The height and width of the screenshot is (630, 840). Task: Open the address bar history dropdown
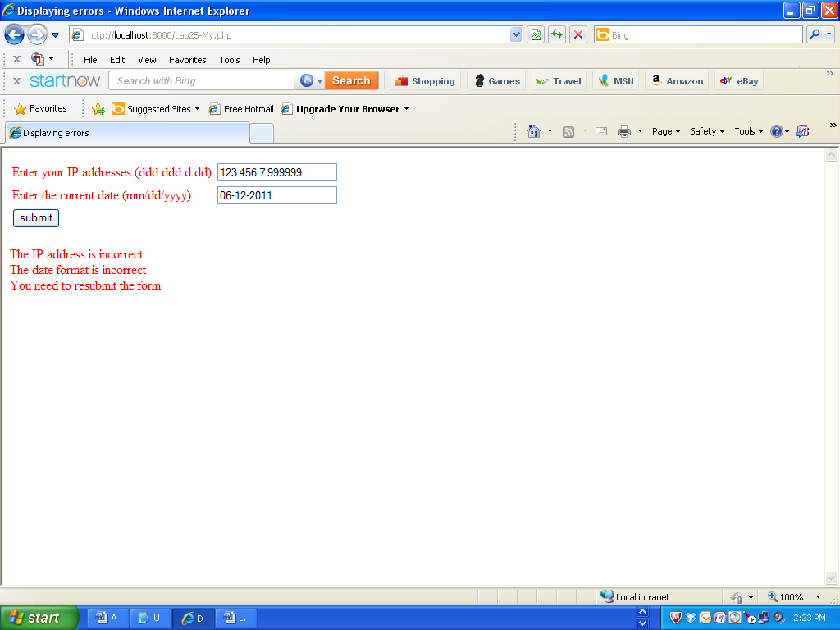tap(516, 34)
